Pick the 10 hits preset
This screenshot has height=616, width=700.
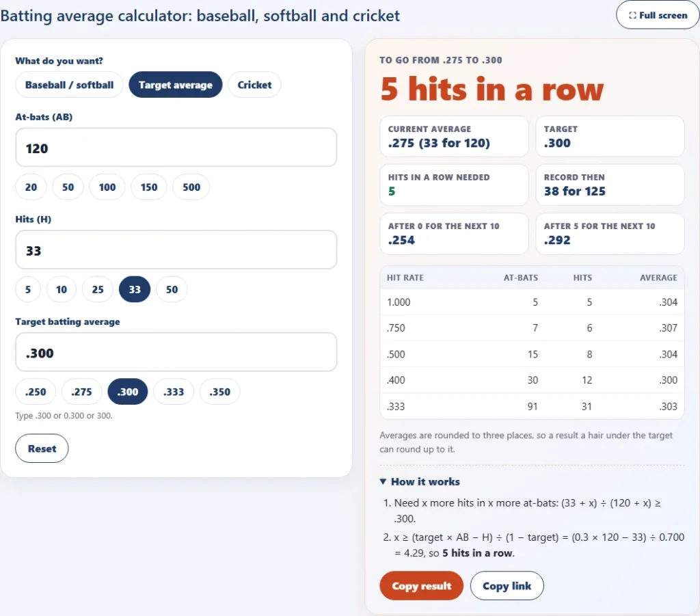(61, 289)
